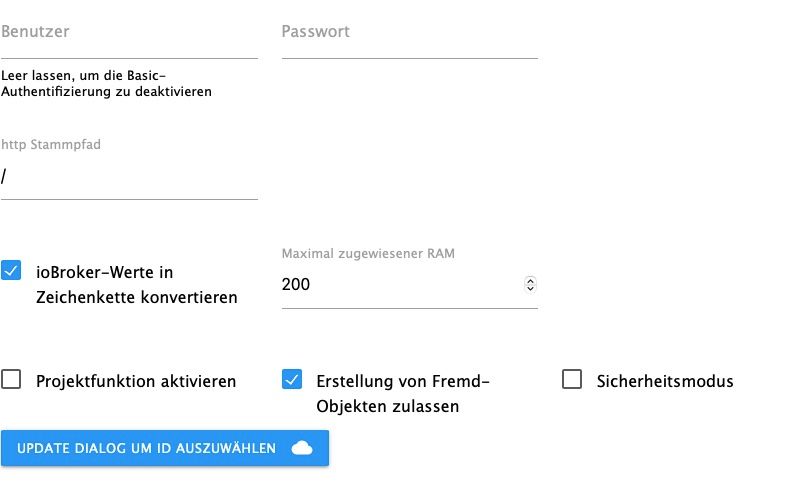Image resolution: width=805 pixels, height=486 pixels.
Task: Click the Erstellung von Fremd-Objekten zulassen label
Action: pyautogui.click(x=403, y=394)
